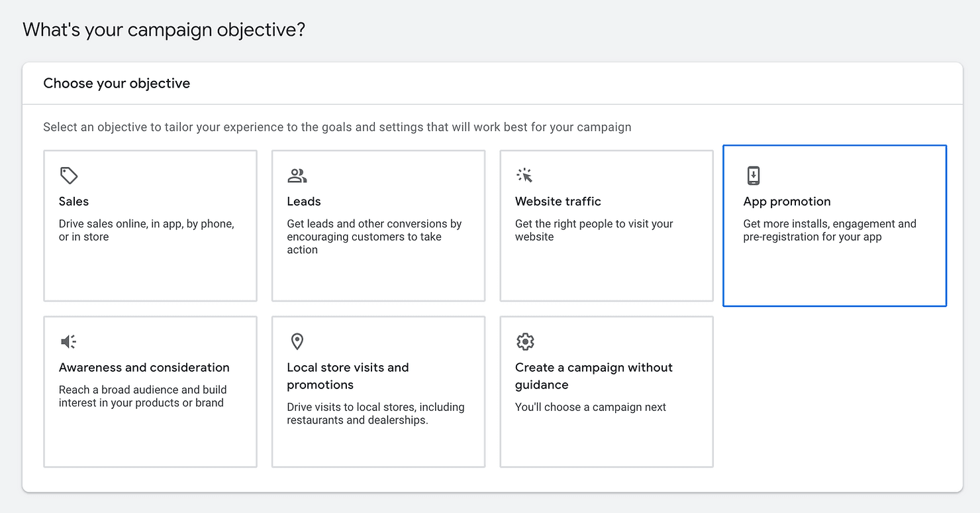
Task: Click the 'Drive sales online' description text
Action: pos(146,230)
